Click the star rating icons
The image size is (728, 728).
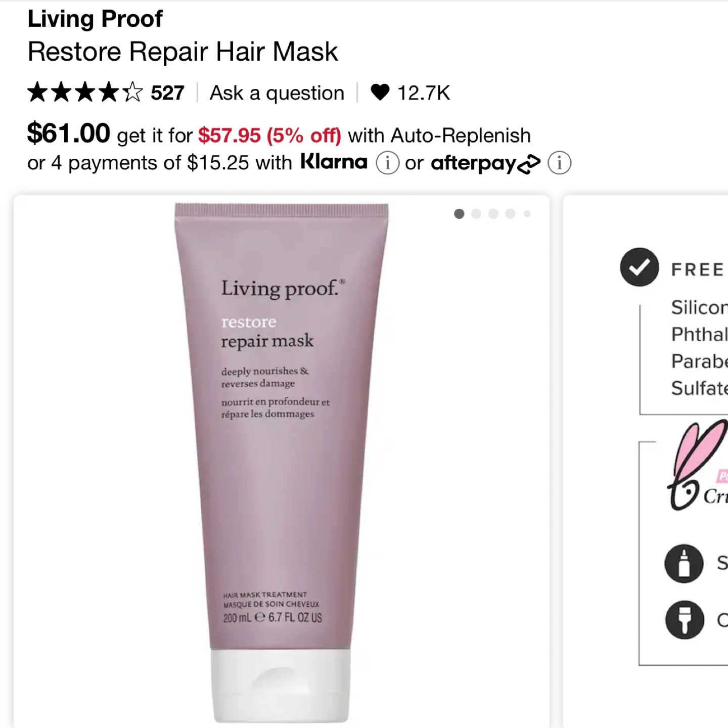pyautogui.click(x=85, y=93)
